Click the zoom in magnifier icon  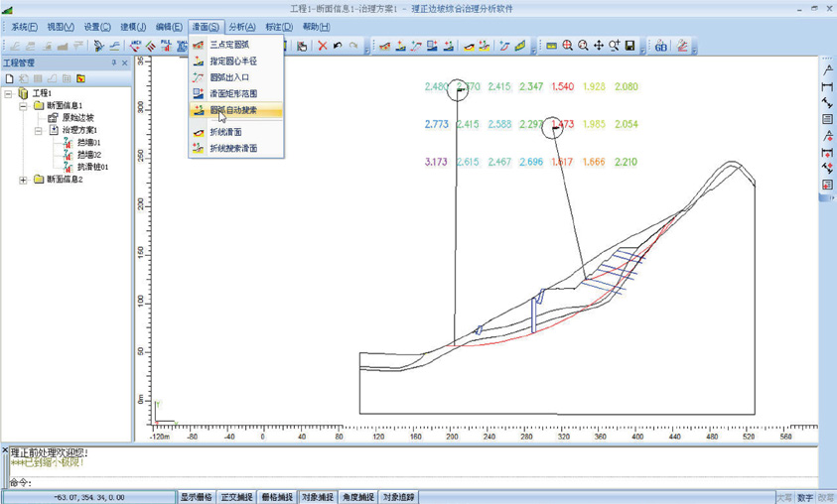pyautogui.click(x=567, y=46)
